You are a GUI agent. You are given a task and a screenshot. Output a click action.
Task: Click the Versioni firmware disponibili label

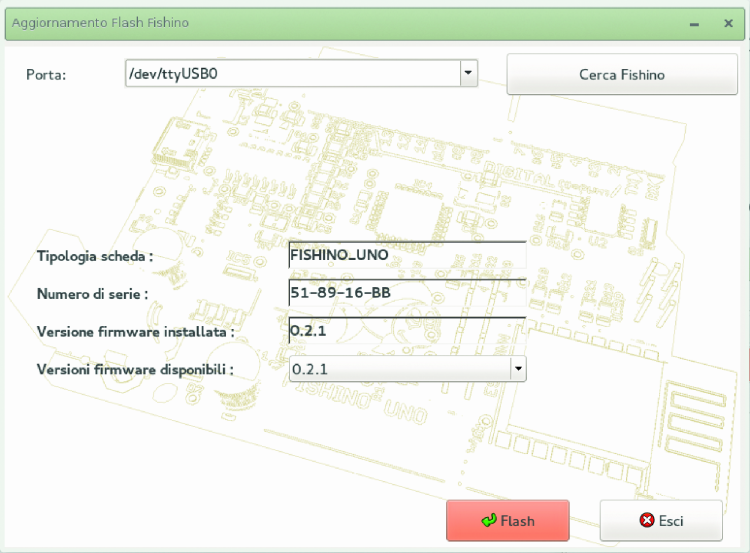tap(135, 369)
